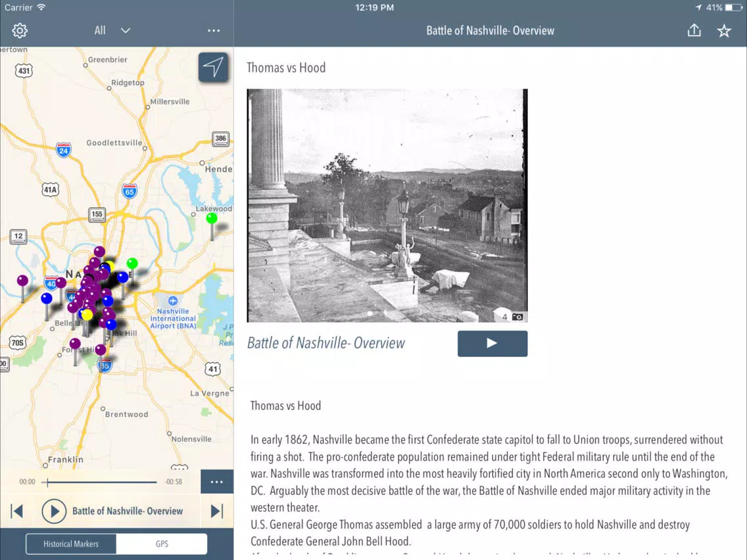Tap the Goodlettsville label on map
Screen dimensions: 747x560
point(114,143)
